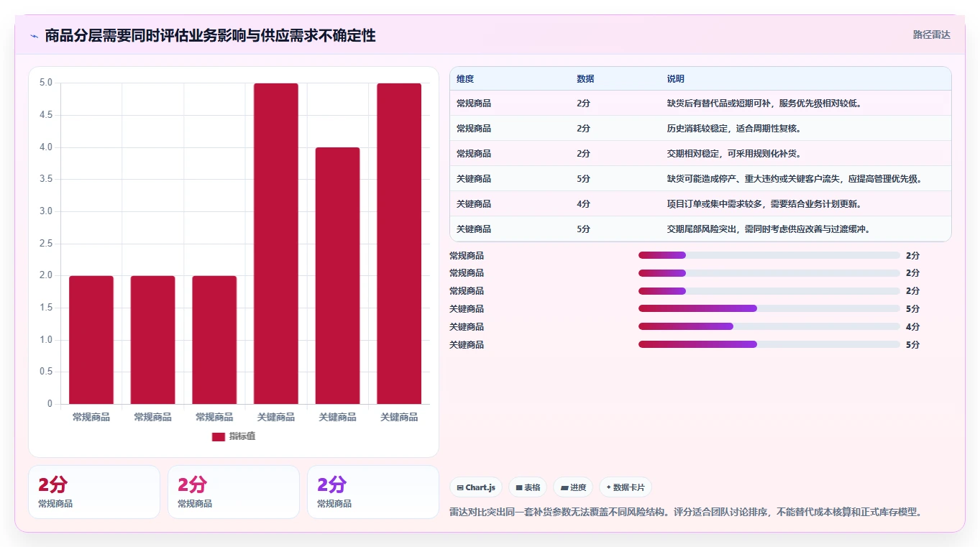This screenshot has height=547, width=980.
Task: Click the chart bar reaching 4.0
Action: pyautogui.click(x=337, y=276)
